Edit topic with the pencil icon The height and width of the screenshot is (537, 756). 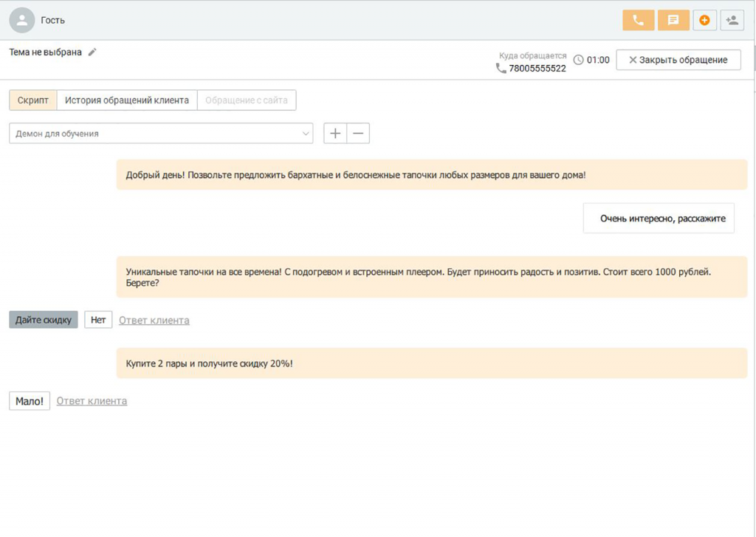click(x=92, y=52)
